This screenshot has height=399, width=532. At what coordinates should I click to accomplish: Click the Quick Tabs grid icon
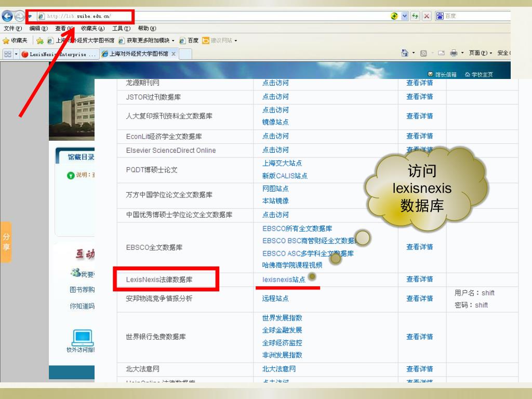(x=7, y=54)
